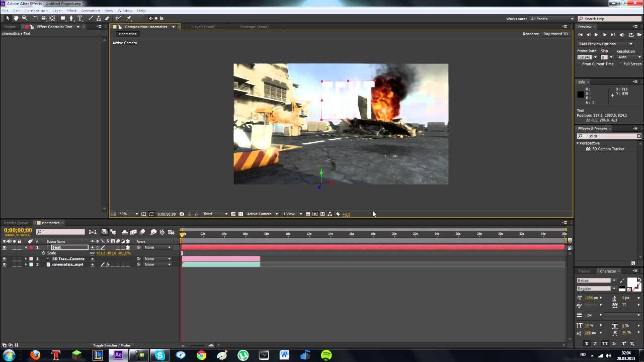Open the 50% magnification dropdown

[129, 214]
